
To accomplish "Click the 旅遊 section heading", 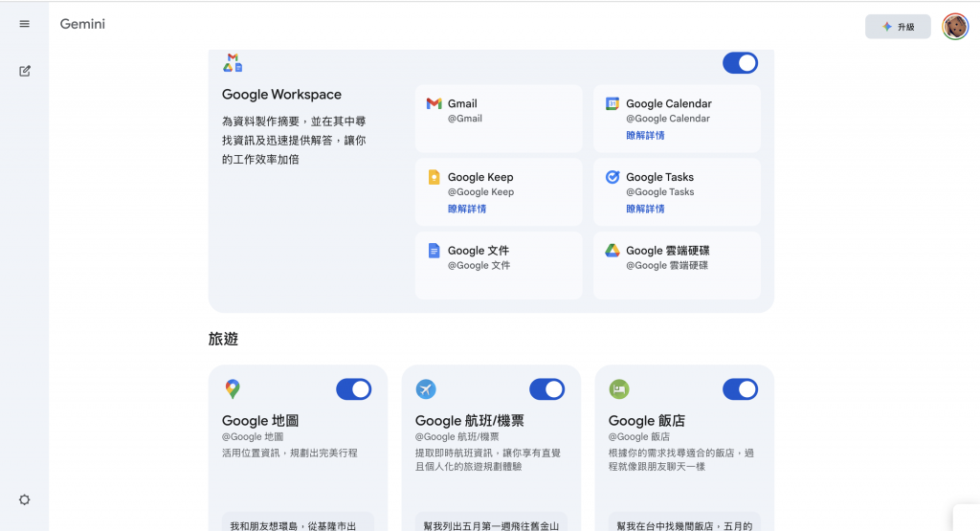I will [223, 340].
